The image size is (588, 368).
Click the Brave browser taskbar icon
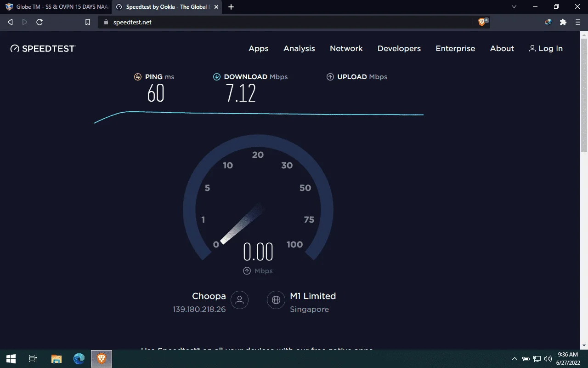pyautogui.click(x=102, y=359)
